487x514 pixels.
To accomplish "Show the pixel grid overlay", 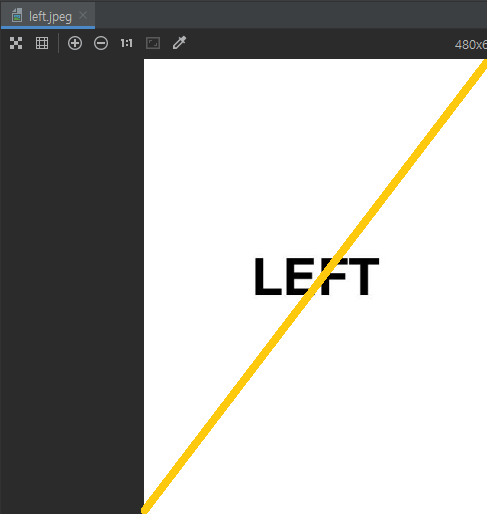I will tap(42, 43).
